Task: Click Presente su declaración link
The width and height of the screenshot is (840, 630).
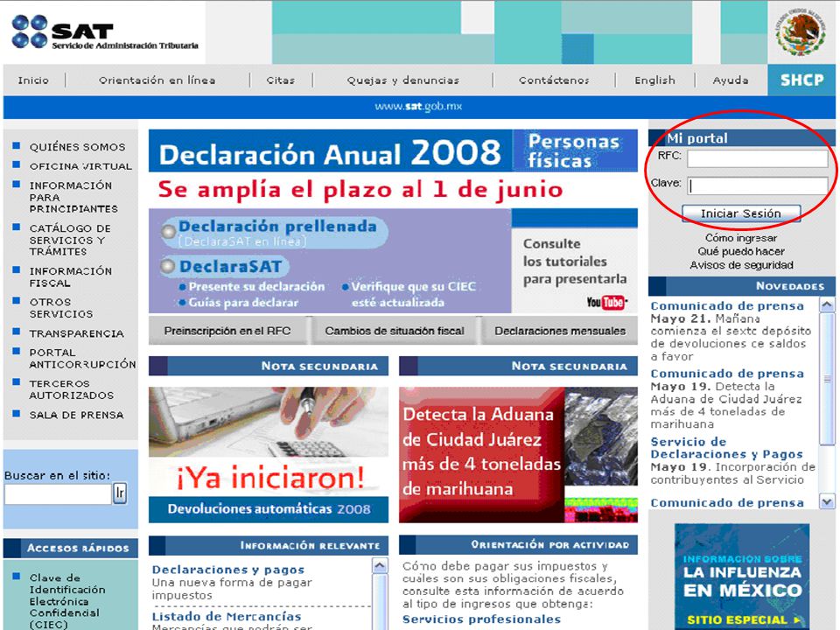Action: tap(256, 287)
